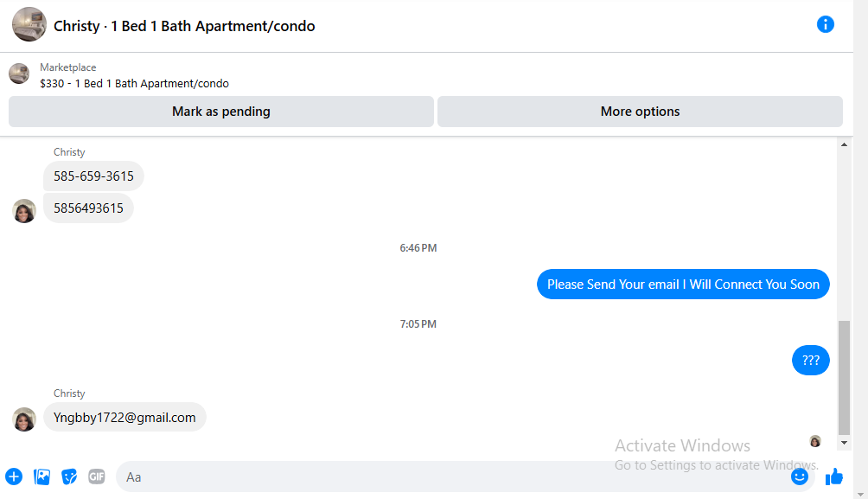
Task: Open the $330 apartment listing title
Action: (x=135, y=84)
